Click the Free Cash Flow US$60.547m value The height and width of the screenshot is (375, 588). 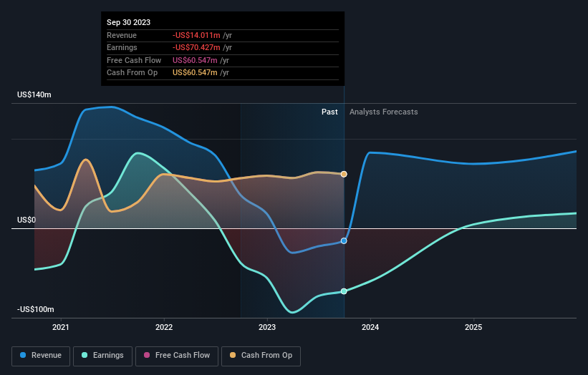click(x=195, y=60)
